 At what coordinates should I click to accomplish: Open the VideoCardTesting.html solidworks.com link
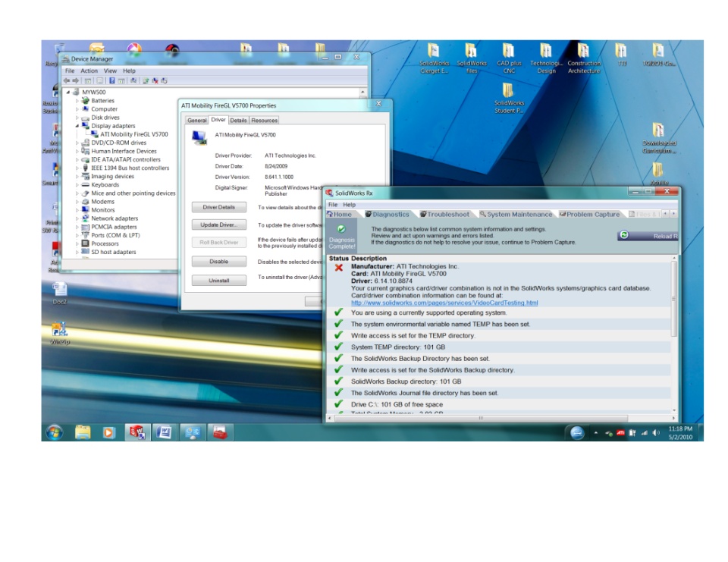tap(444, 303)
